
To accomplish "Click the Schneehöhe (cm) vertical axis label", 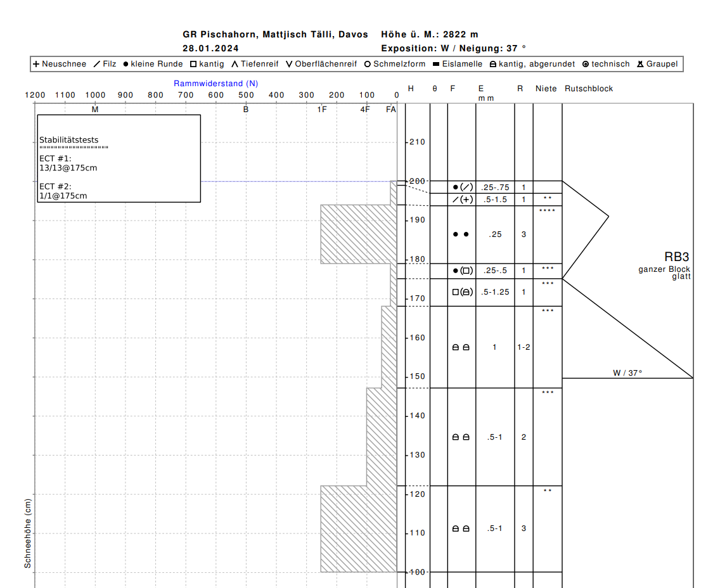I will [x=28, y=533].
